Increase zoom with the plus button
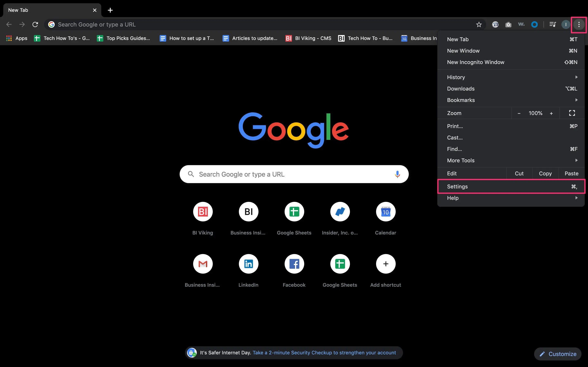The width and height of the screenshot is (588, 367). pos(551,113)
